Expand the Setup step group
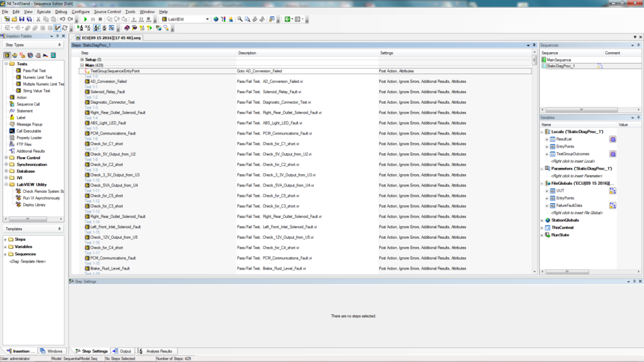644x362 pixels. coord(82,60)
